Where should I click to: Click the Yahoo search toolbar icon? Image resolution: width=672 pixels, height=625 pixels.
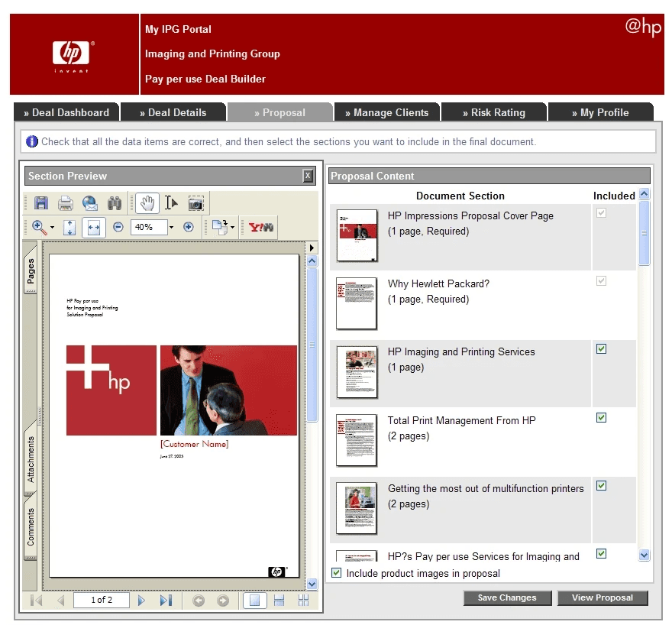260,227
